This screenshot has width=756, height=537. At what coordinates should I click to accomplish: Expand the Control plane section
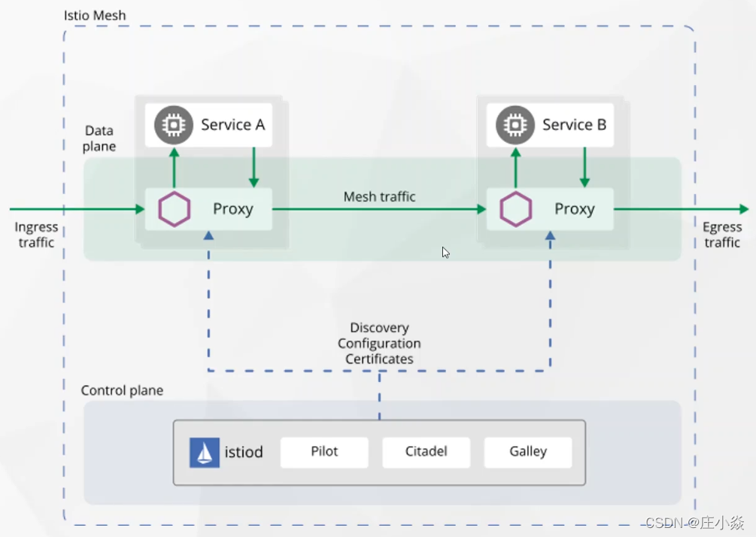pyautogui.click(x=122, y=390)
